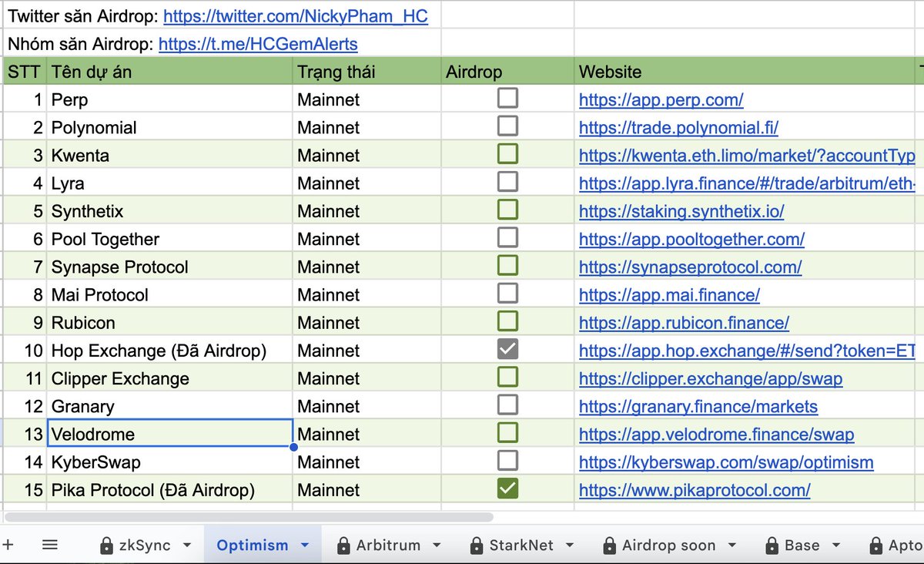Select the 'Hop Exchange (Đã Airdrop)' cell

pyautogui.click(x=169, y=351)
